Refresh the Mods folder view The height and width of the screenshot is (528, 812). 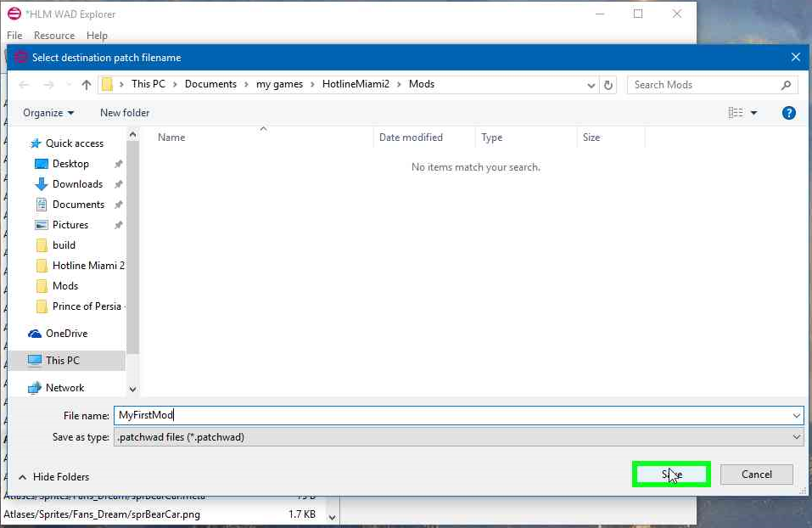coord(606,84)
